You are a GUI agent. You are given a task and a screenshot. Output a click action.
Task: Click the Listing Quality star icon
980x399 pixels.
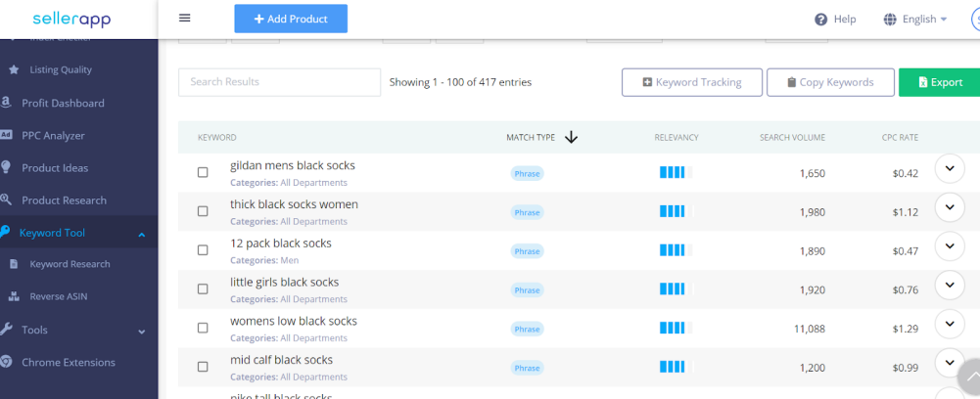click(14, 70)
